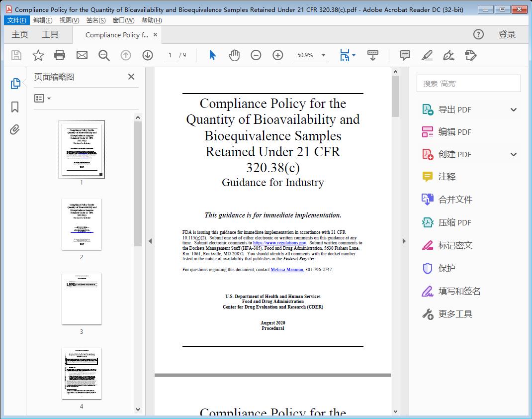Go to previous page arrow
Screen dimensions: 532x419
click(x=126, y=55)
